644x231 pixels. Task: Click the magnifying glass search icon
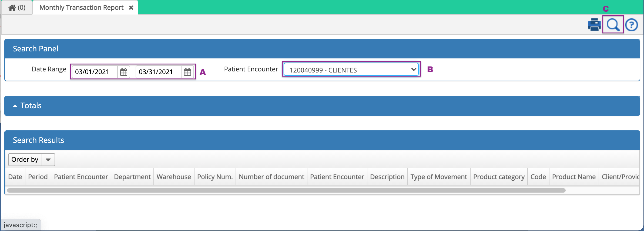tap(613, 25)
